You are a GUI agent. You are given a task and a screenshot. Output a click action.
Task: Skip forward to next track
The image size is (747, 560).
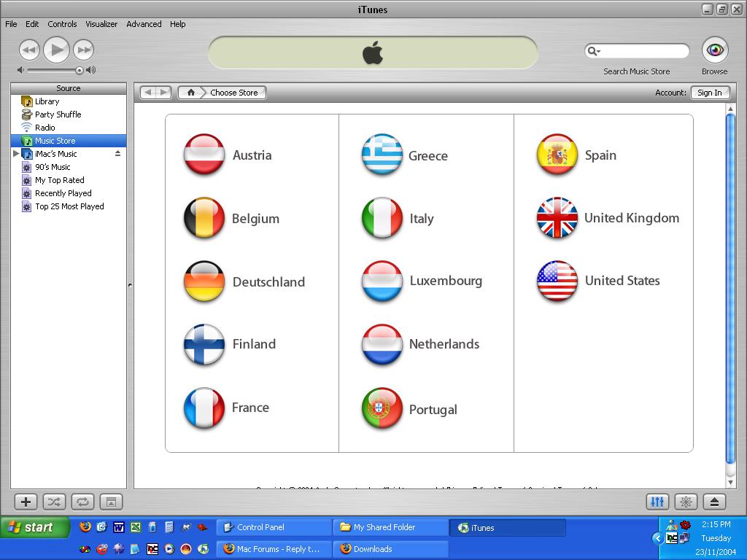click(83, 50)
